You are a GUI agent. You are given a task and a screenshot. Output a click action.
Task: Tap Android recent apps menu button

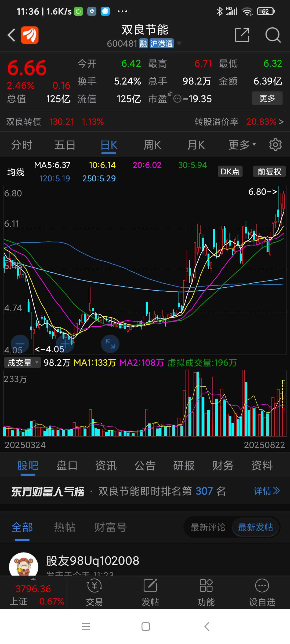tap(86, 627)
